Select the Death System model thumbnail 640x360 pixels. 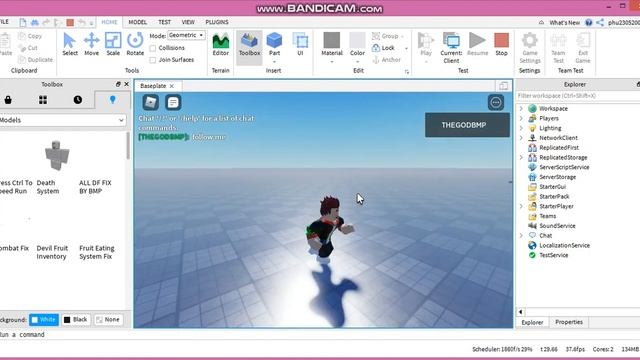click(56, 155)
